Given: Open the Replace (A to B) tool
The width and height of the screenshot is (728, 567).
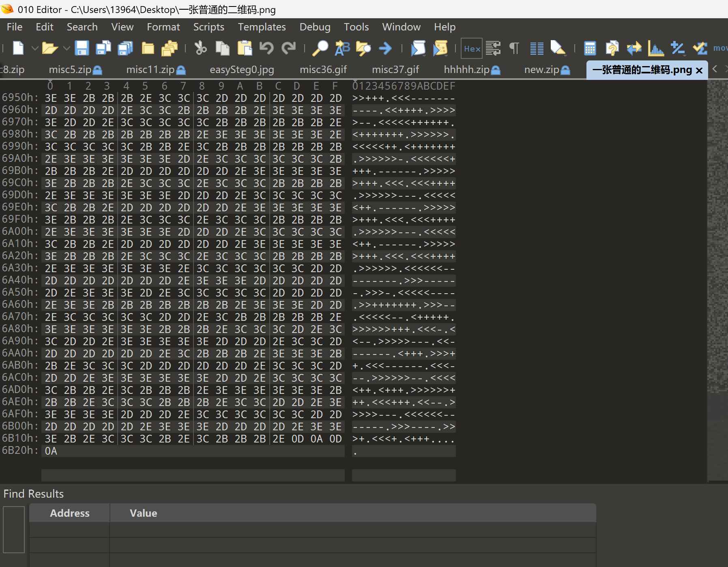Looking at the screenshot, I should click(x=342, y=48).
